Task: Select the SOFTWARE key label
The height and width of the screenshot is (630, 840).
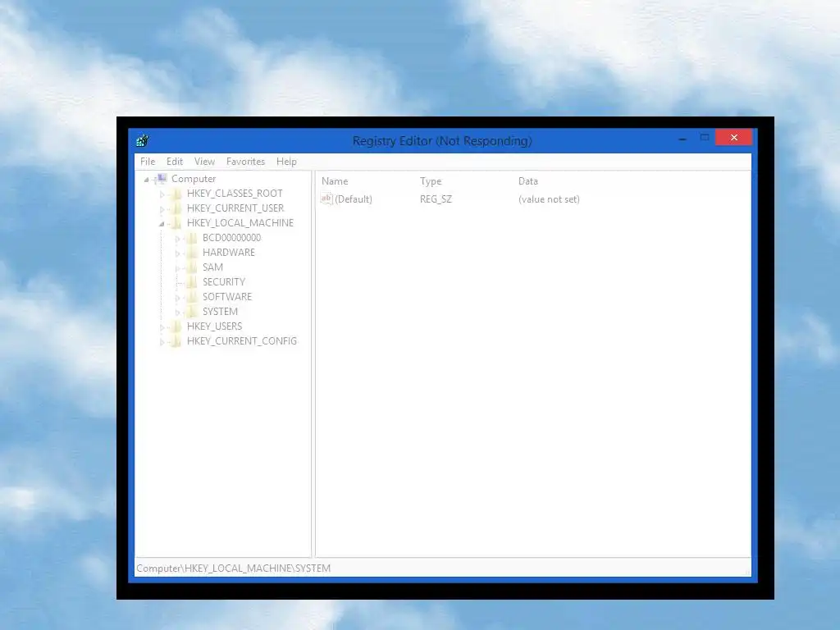Action: (x=227, y=296)
